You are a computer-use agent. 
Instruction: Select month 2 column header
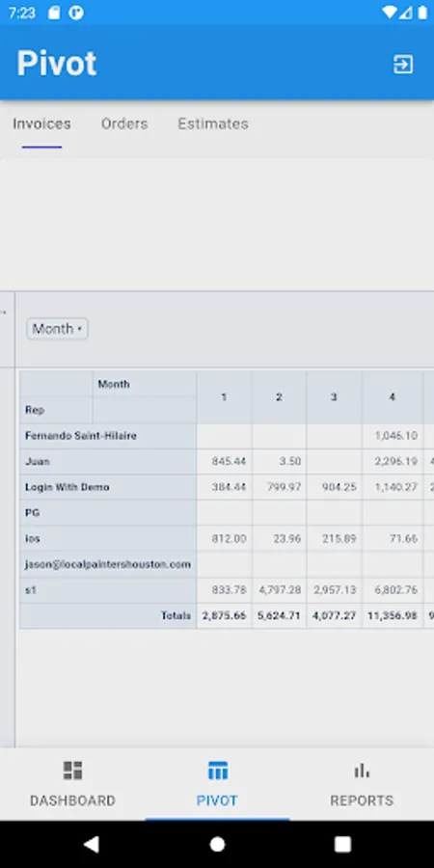[x=279, y=397]
